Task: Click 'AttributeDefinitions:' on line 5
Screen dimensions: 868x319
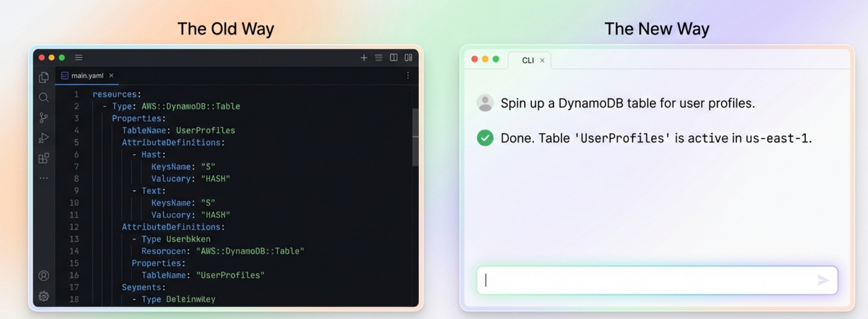Action: tap(173, 143)
